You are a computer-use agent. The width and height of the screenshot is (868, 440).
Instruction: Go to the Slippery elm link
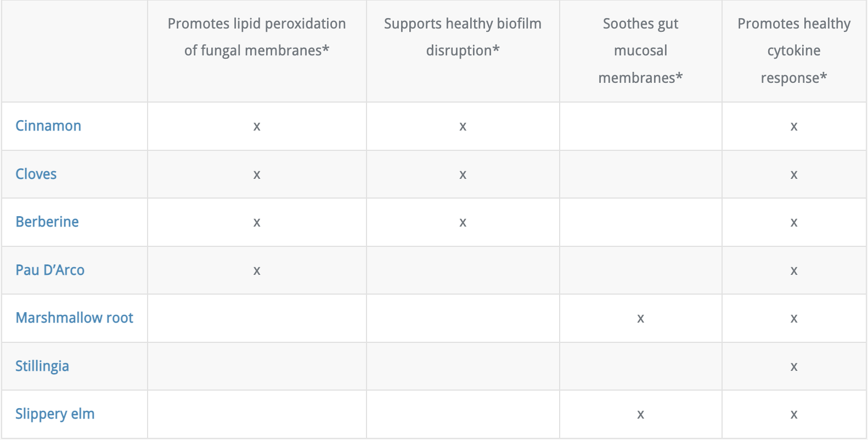pos(55,414)
